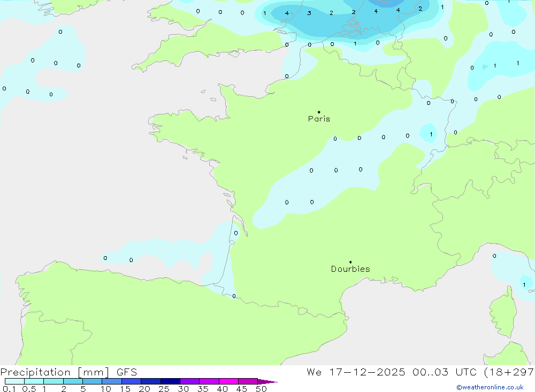The width and height of the screenshot is (535, 392).
Task: Pick the 0.1–0.5 mm legend swatch
Action: point(14,381)
